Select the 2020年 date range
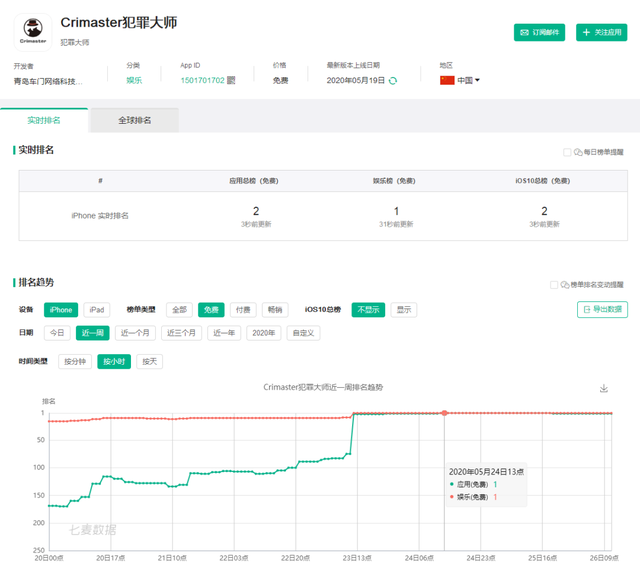Image resolution: width=640 pixels, height=572 pixels. click(x=263, y=333)
